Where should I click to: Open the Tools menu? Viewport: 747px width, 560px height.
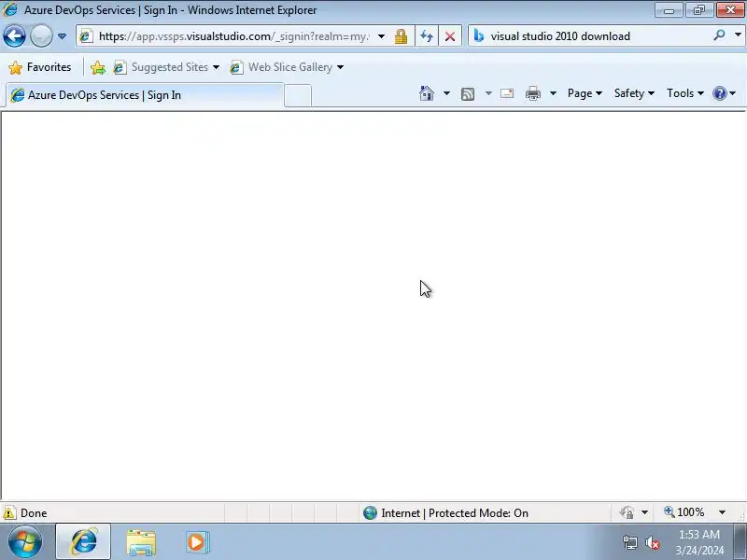click(x=685, y=93)
